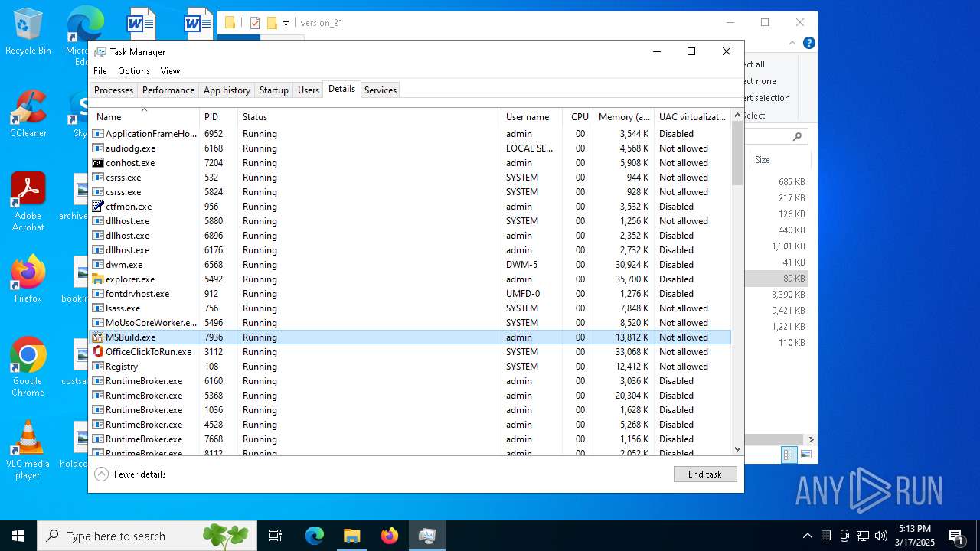Select the fontdrvhost.exe row
The width and height of the screenshot is (980, 551).
coord(410,294)
